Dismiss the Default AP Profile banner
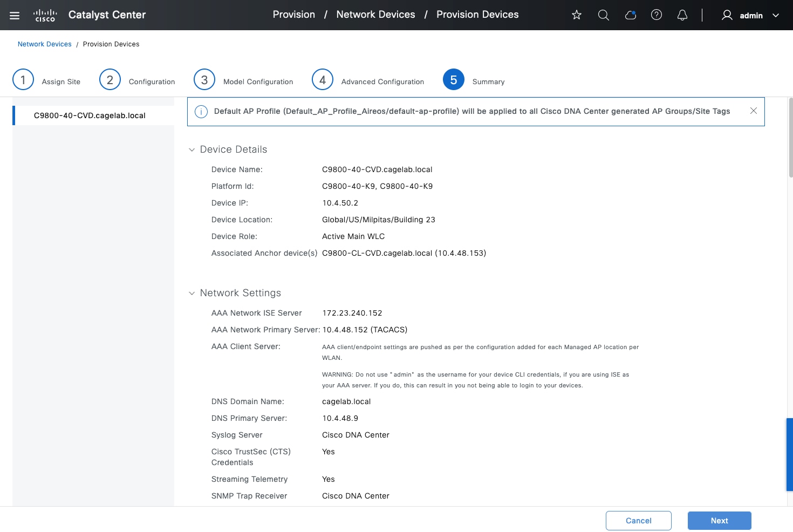Image resolution: width=793 pixels, height=532 pixels. click(754, 111)
